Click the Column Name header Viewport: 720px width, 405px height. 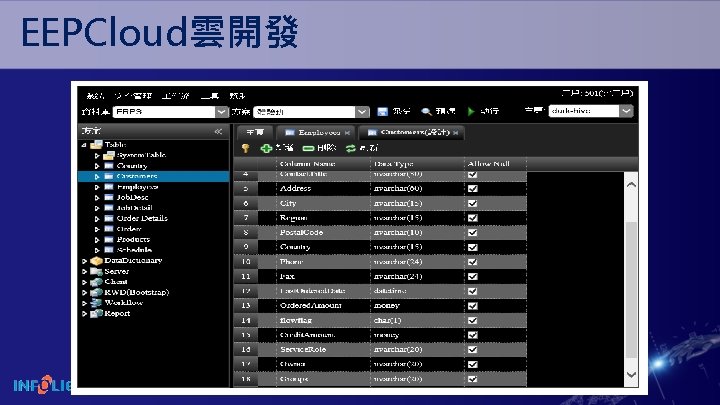tap(323, 163)
